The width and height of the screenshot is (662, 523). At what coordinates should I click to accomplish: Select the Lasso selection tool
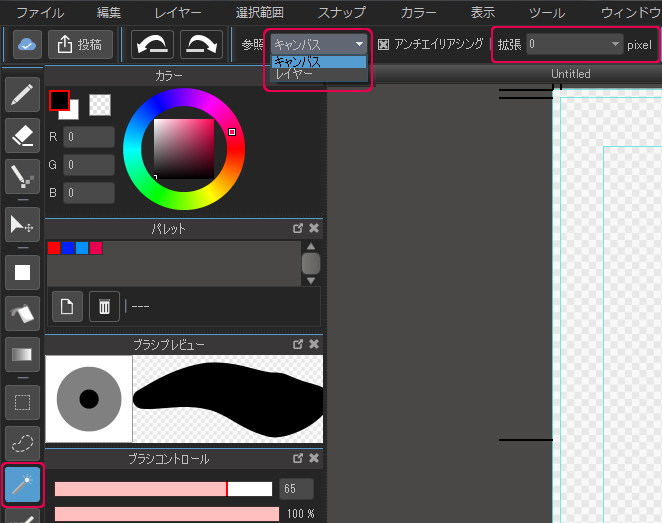tap(22, 443)
